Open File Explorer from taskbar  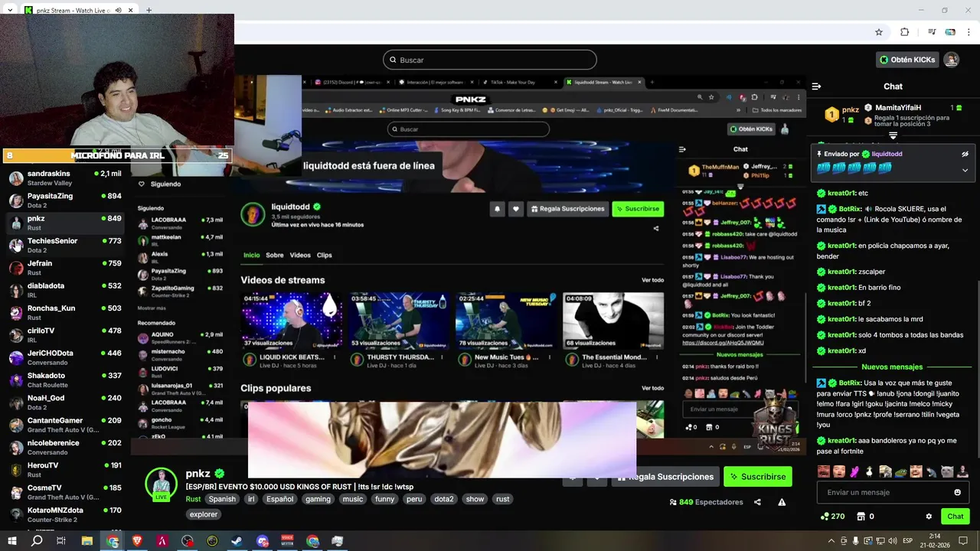coord(87,541)
